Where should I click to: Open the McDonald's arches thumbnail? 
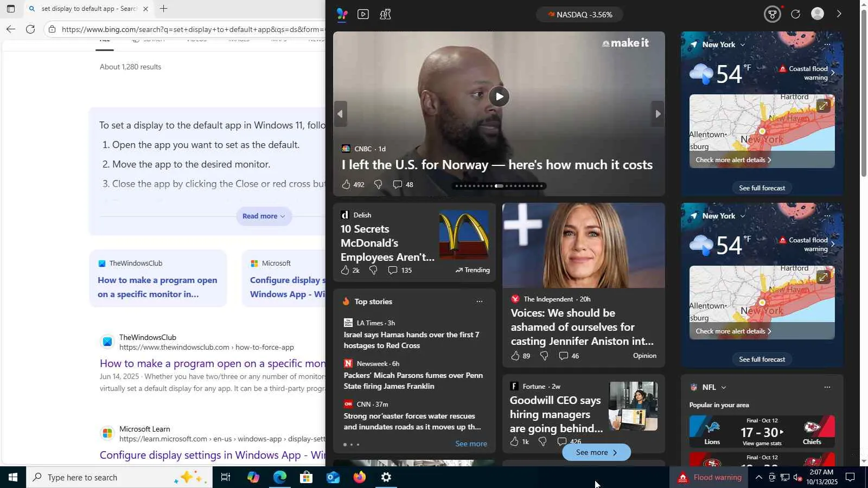click(464, 234)
